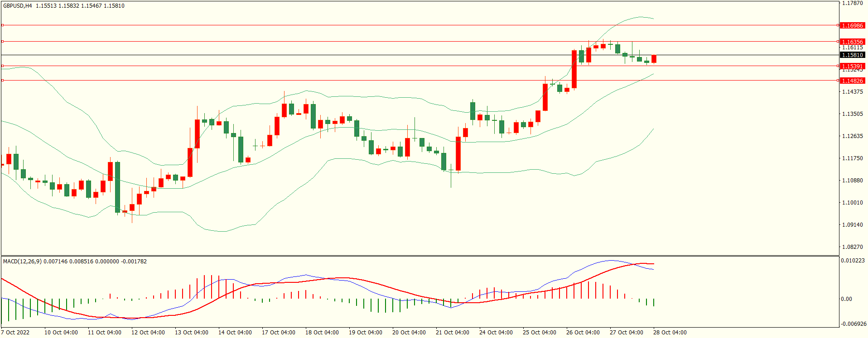The image size is (868, 338).
Task: Select left anchor handle of 1.16986 horizontal line
Action: 2,25
